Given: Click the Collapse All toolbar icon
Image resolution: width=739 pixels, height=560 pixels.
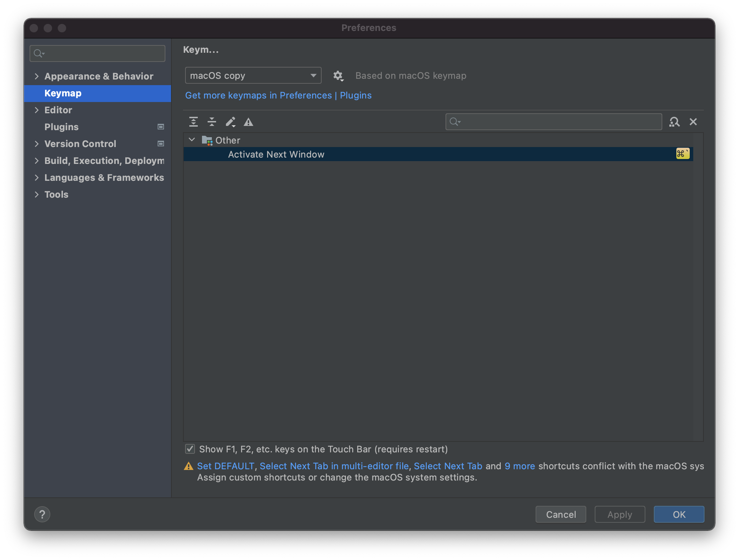Looking at the screenshot, I should (211, 122).
